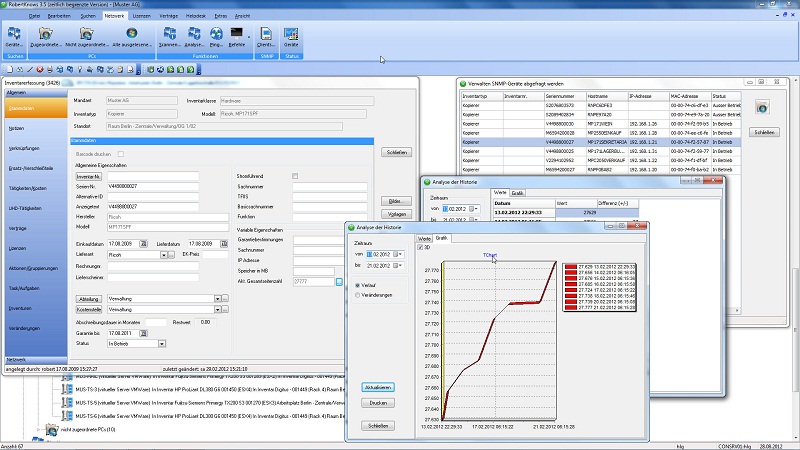Click the first red legend swatch in the chart
Viewport: 800px width, 450px height.
coord(571,267)
